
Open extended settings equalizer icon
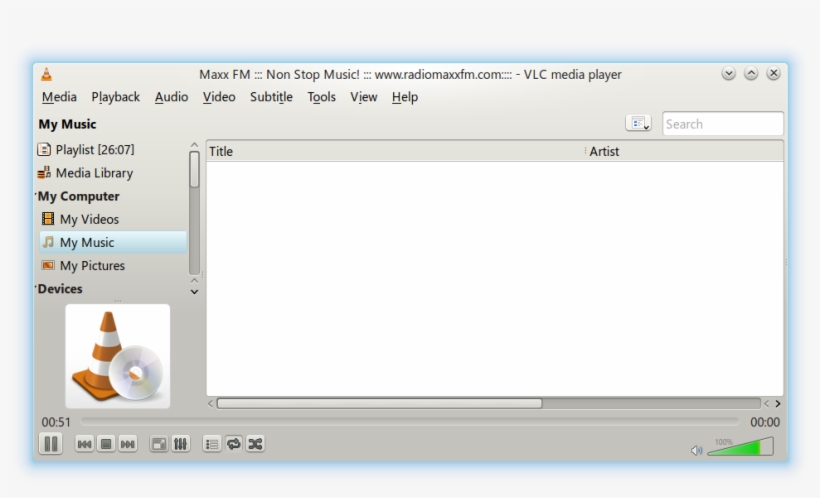[x=180, y=444]
